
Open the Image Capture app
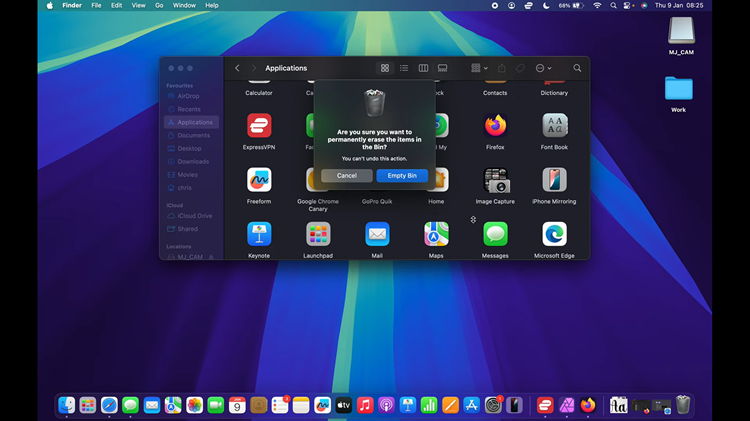pyautogui.click(x=495, y=180)
